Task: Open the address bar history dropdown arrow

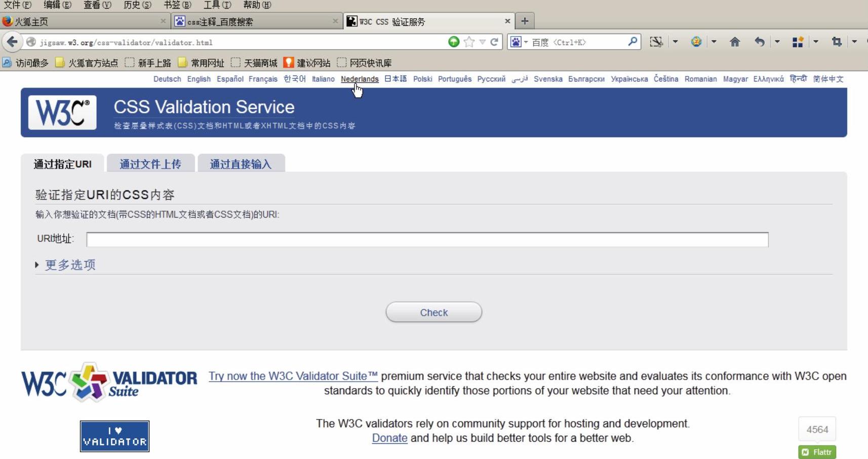Action: pyautogui.click(x=483, y=42)
